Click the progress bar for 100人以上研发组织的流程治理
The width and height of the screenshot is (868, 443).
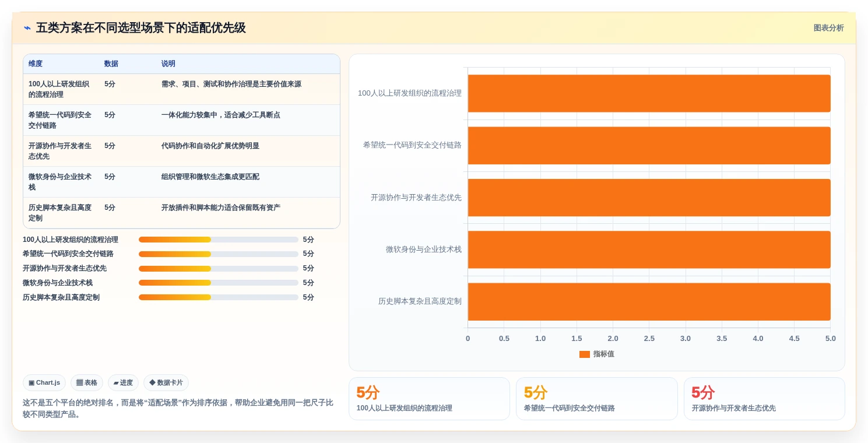click(x=219, y=240)
